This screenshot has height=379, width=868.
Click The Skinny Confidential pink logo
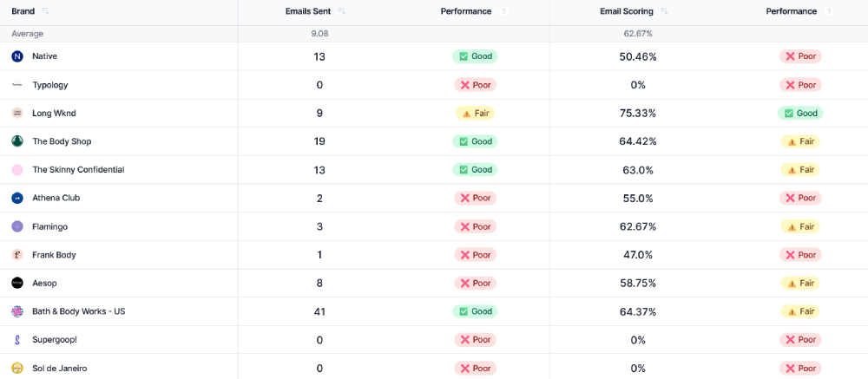pos(17,170)
